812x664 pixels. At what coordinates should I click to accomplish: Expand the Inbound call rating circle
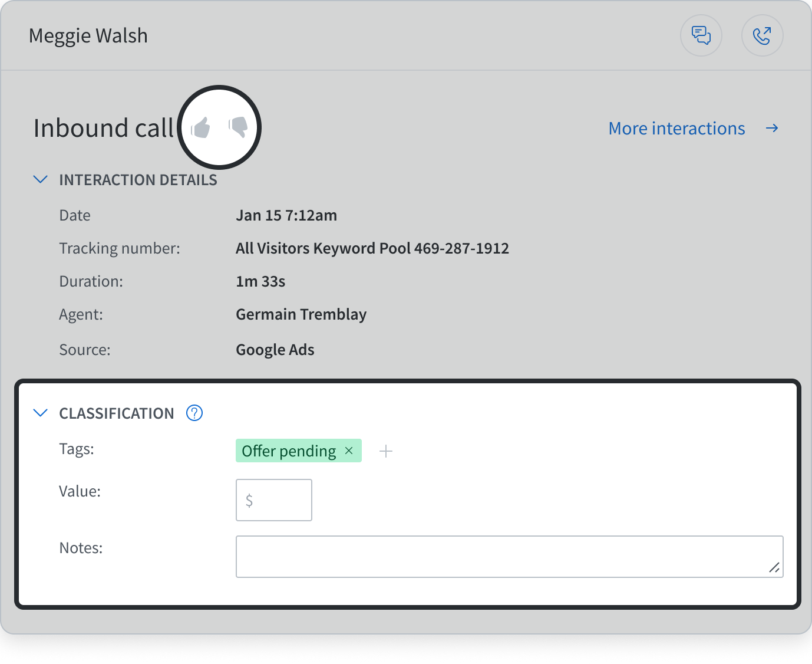pos(219,127)
